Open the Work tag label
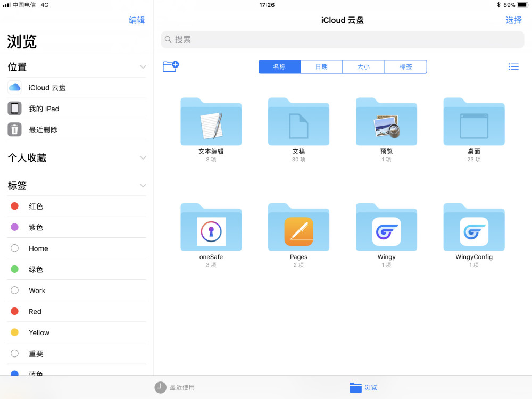This screenshot has width=532, height=399. (37, 290)
